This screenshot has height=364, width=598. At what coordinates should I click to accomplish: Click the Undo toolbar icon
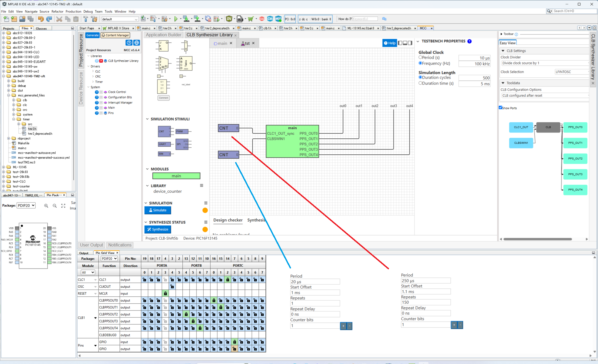click(x=41, y=19)
